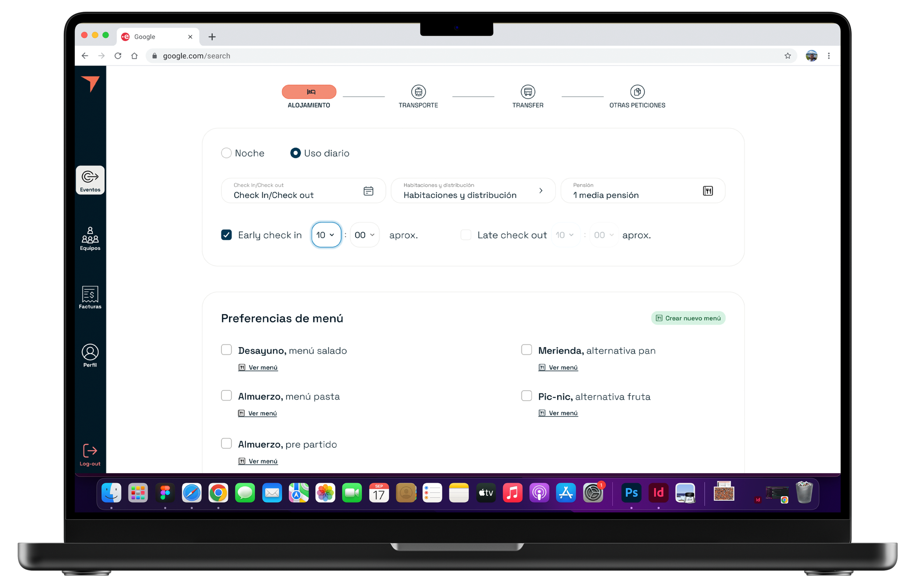Click Ver menú link under Pic-nic
The image size is (911, 588).
tap(558, 413)
